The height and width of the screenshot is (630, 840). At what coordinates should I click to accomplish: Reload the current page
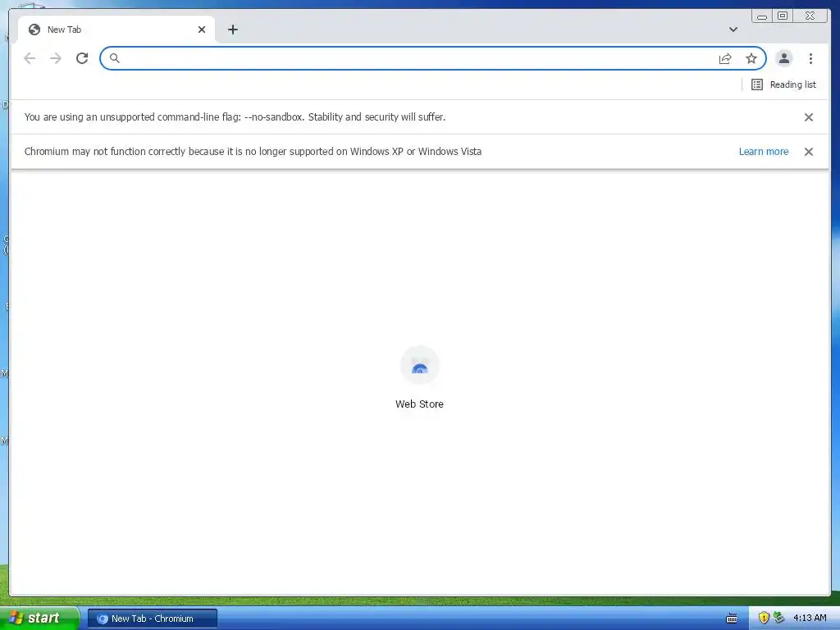(x=82, y=58)
